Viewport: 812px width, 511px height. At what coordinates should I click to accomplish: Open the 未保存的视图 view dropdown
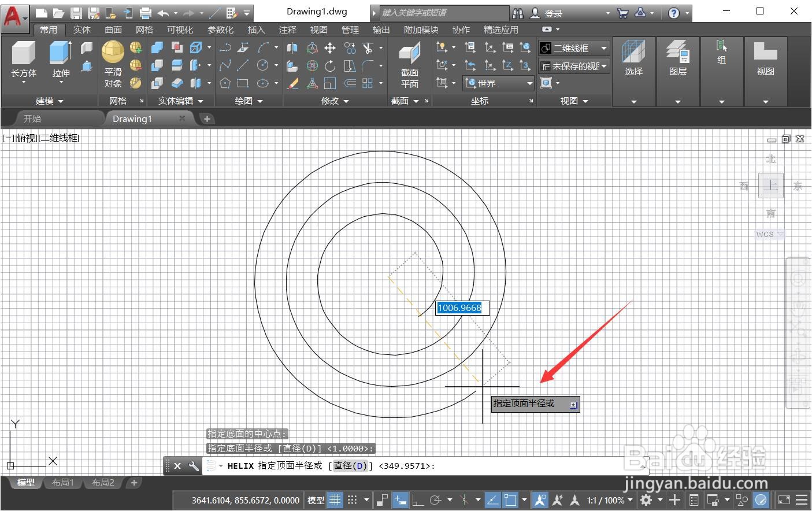coord(574,66)
